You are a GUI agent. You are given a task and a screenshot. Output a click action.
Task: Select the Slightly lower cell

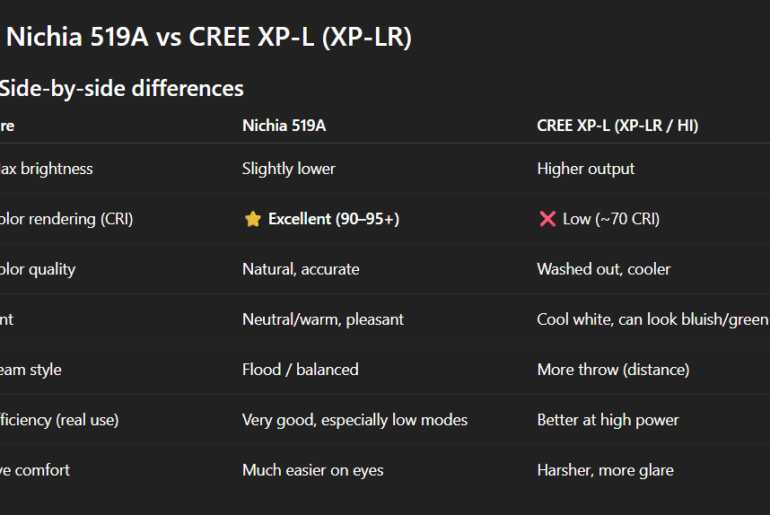288,169
